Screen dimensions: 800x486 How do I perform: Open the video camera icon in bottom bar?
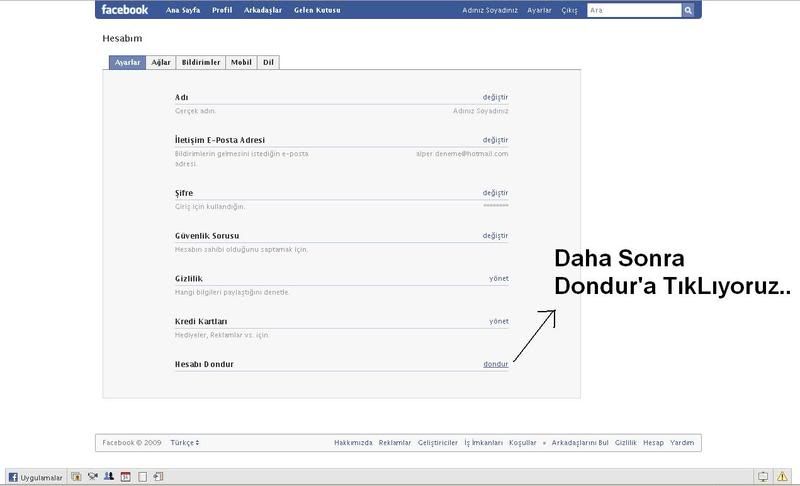click(92, 477)
